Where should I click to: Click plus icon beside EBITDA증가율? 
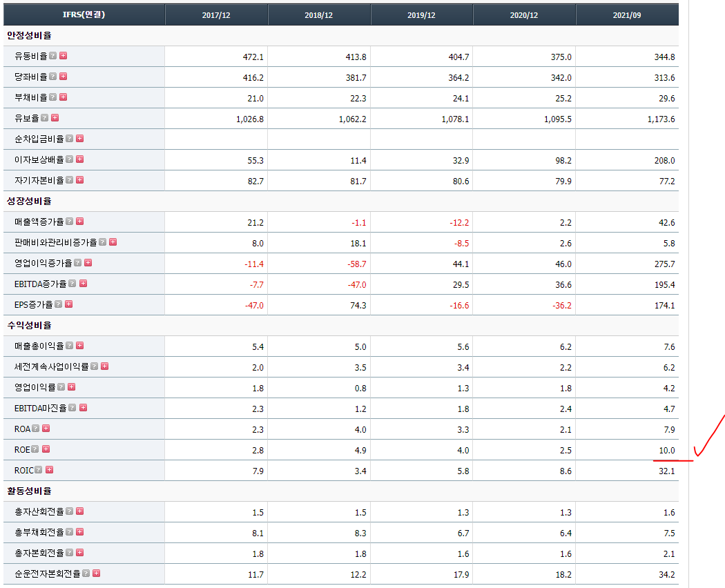click(x=84, y=284)
